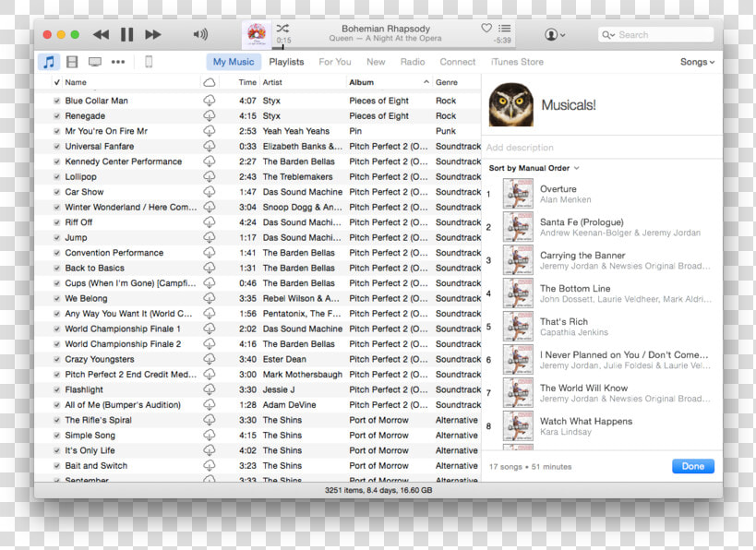Uncheck the Renegade checkbox
756x550 pixels.
click(x=56, y=115)
